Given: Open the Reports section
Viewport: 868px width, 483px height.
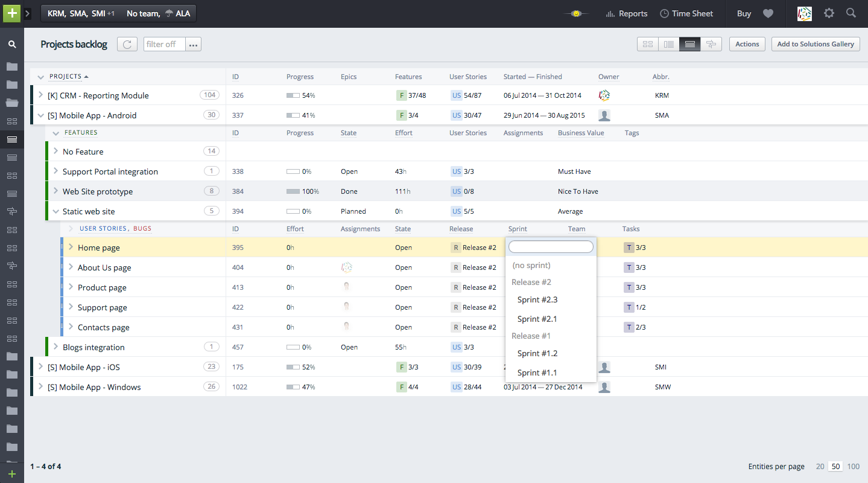Looking at the screenshot, I should click(x=626, y=13).
